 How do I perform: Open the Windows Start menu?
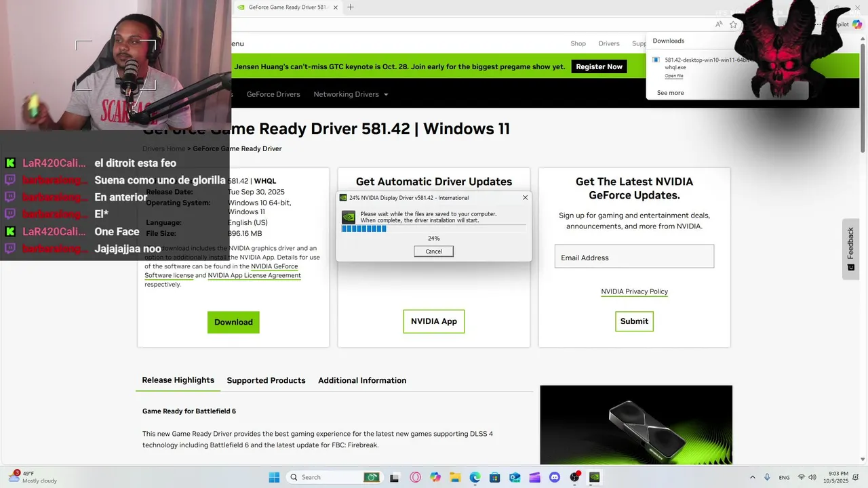(x=274, y=477)
